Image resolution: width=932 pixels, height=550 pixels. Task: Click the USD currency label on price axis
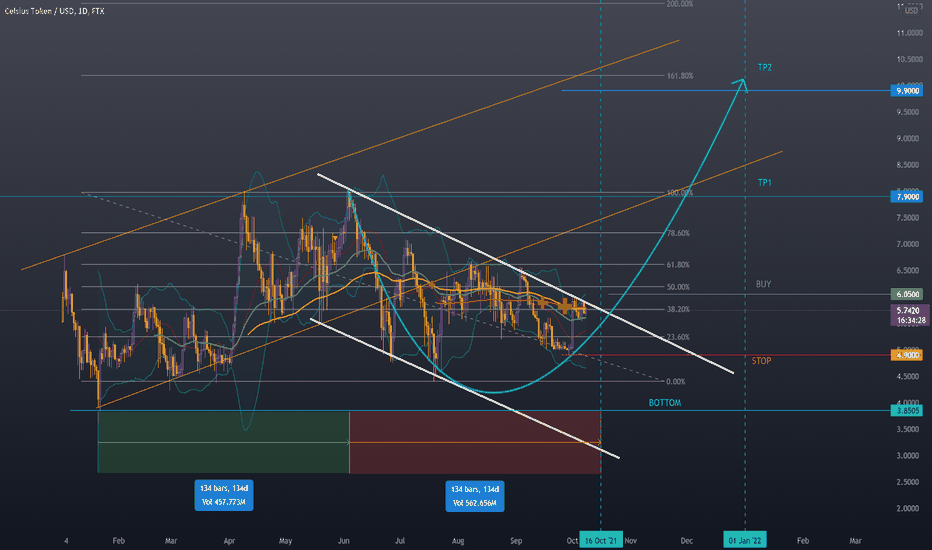[x=911, y=11]
